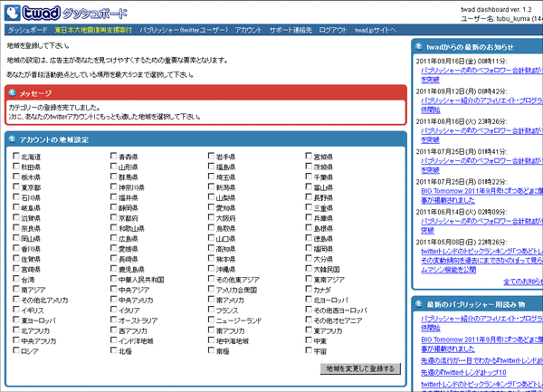The image size is (543, 392).
Task: Select the 鹿児島県 checkbox
Action: (x=114, y=268)
